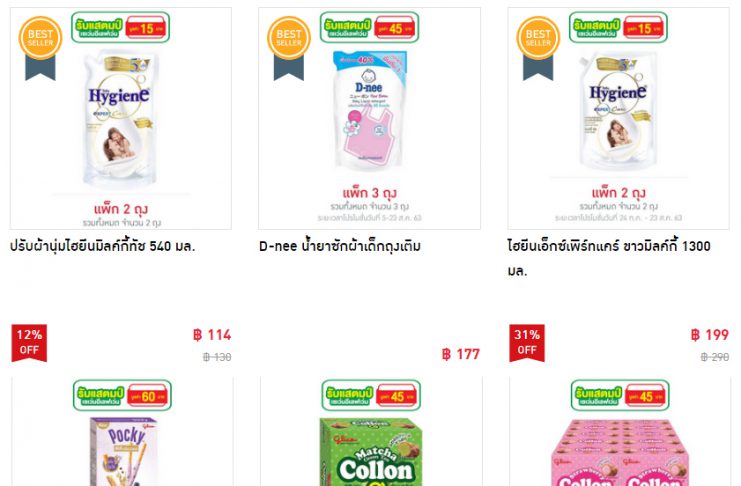Image resolution: width=741 pixels, height=486 pixels.
Task: Click Best Seller badge on Hygiene 540 ml product
Action: (40, 48)
